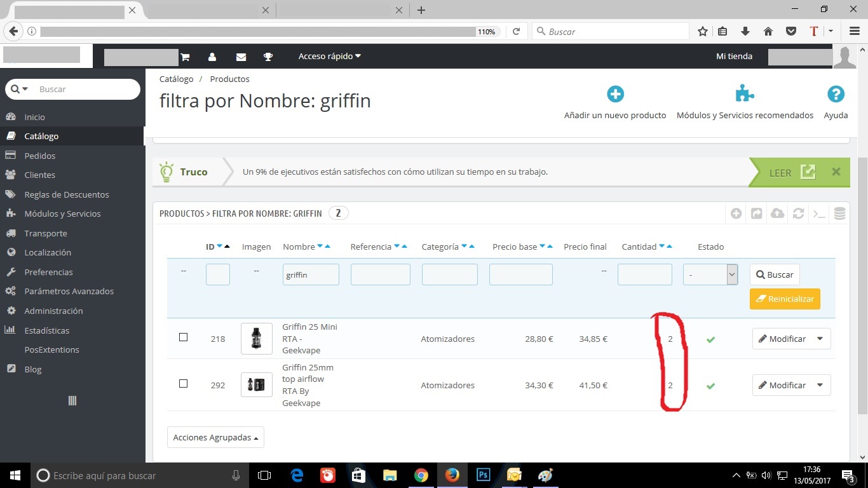Open thumbnail of Griffin 25 Mini RTA
868x488 pixels.
[x=257, y=339]
